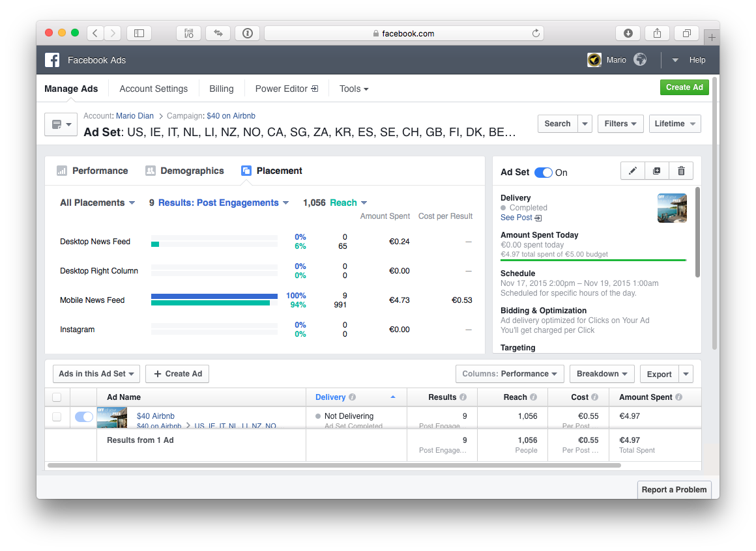Open the $40 on Airbnb campaign link
The width and height of the screenshot is (756, 551).
tap(231, 115)
